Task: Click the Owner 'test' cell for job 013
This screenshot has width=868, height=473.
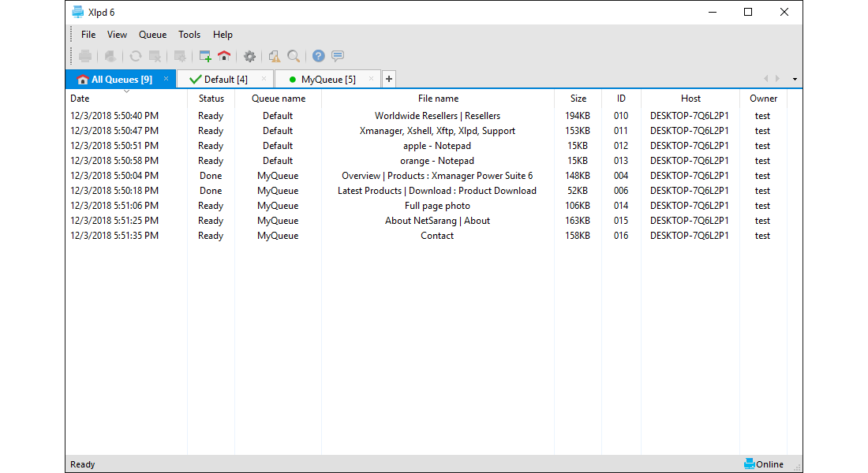Action: click(762, 161)
